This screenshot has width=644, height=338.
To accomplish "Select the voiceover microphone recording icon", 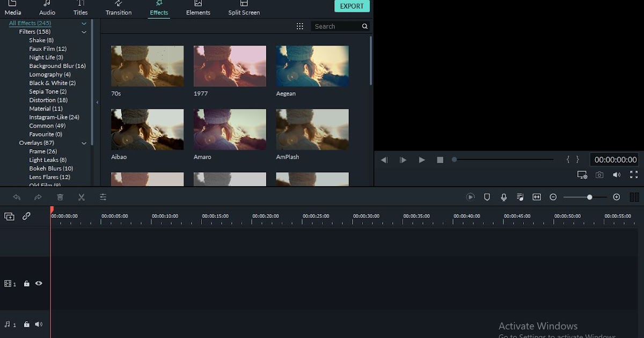I will tap(503, 197).
